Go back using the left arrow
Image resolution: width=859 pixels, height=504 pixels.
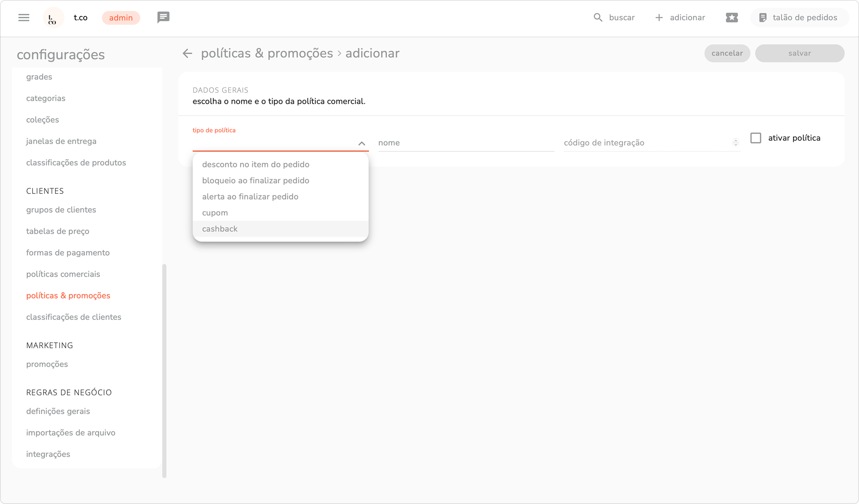click(187, 53)
